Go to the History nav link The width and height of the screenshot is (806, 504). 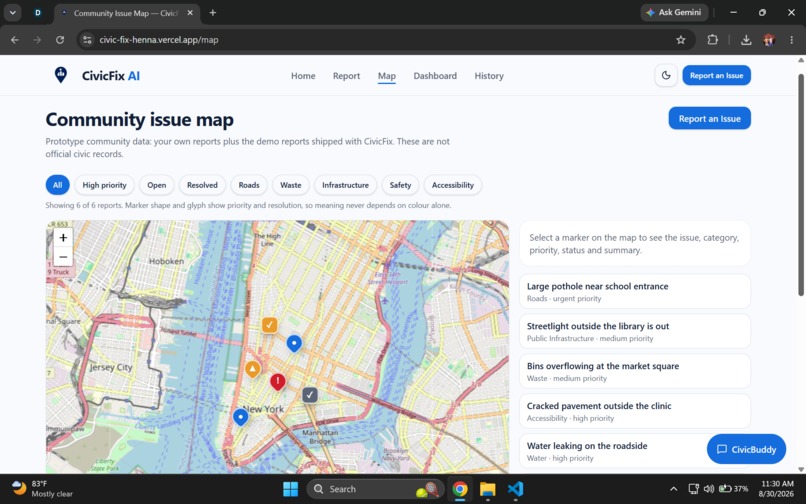coord(489,76)
